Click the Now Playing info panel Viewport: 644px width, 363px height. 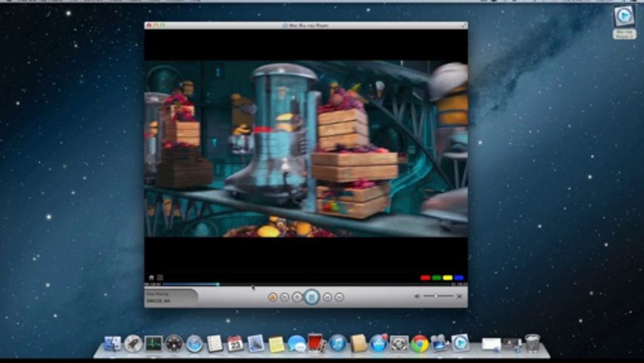click(x=171, y=297)
